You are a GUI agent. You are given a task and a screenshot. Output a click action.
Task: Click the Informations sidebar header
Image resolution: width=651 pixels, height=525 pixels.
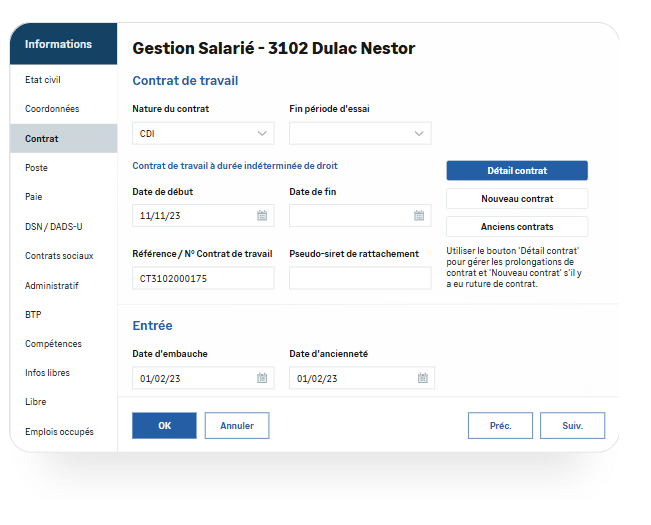(x=64, y=44)
